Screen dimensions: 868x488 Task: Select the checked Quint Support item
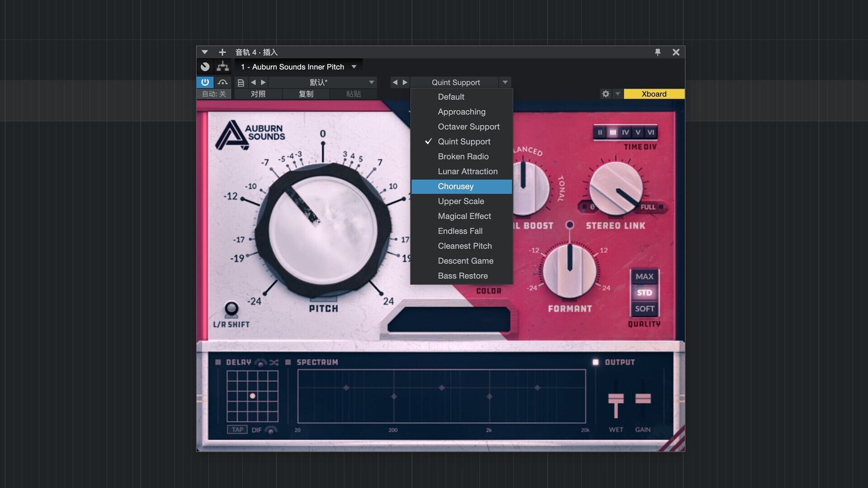point(462,141)
